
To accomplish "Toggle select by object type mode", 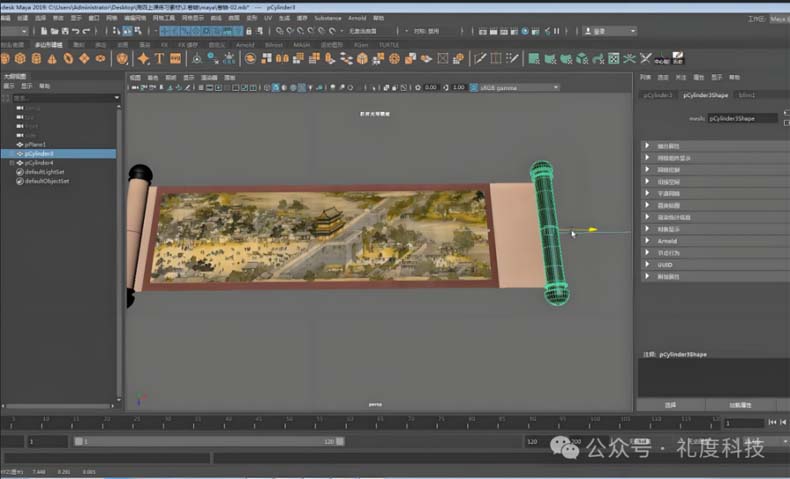I will [x=127, y=31].
